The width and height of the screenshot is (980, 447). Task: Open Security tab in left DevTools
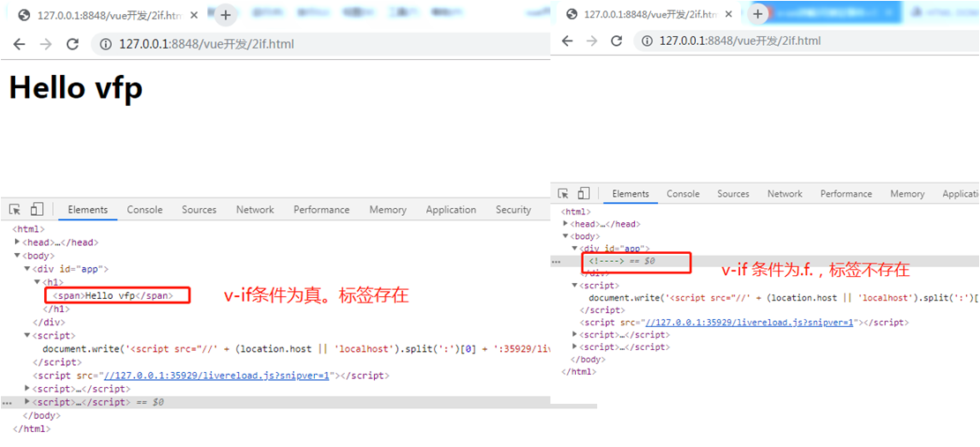click(513, 210)
